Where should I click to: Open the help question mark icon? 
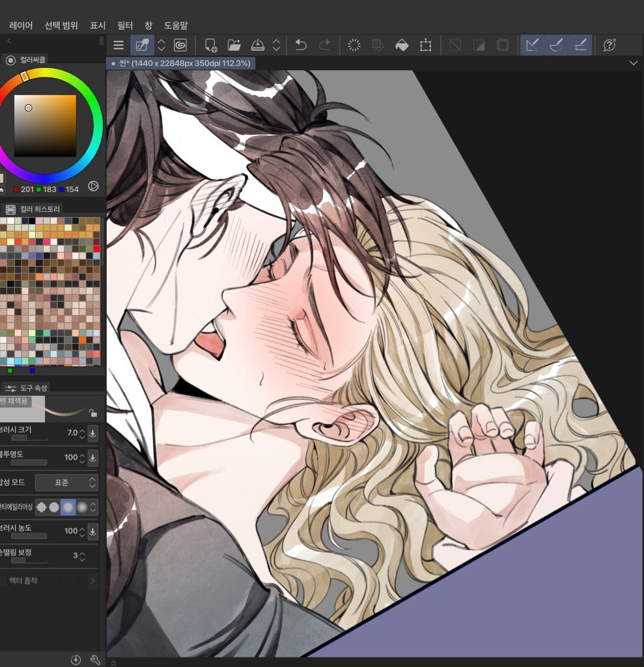(609, 45)
